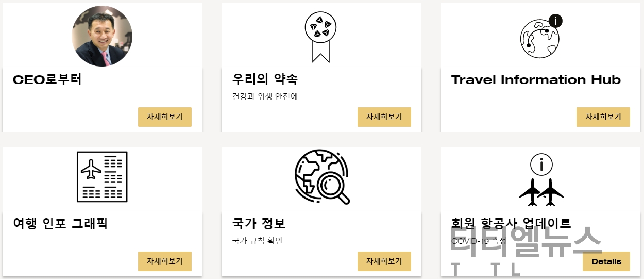The height and width of the screenshot is (279, 644).
Task: Open 자세히보기 under 우리의 약속
Action: pos(384,117)
